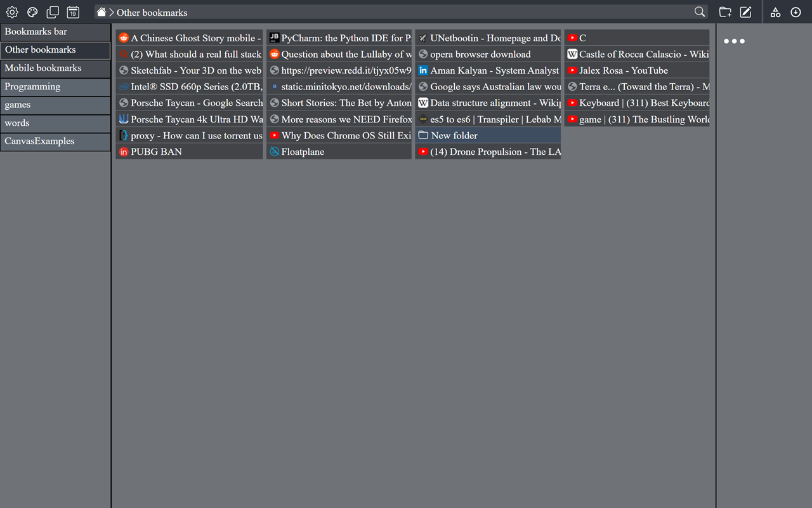812x508 pixels.
Task: Open 'Google says Australian law' bookmark
Action: (488, 87)
